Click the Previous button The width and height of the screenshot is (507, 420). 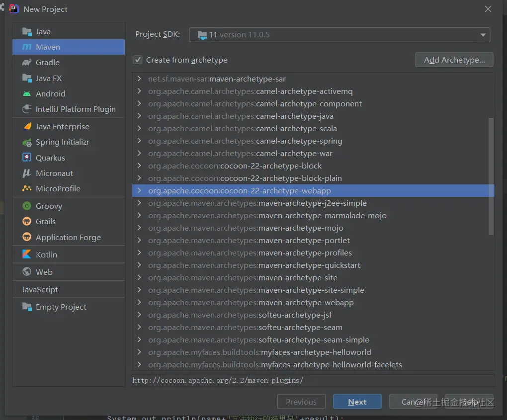[x=301, y=402]
